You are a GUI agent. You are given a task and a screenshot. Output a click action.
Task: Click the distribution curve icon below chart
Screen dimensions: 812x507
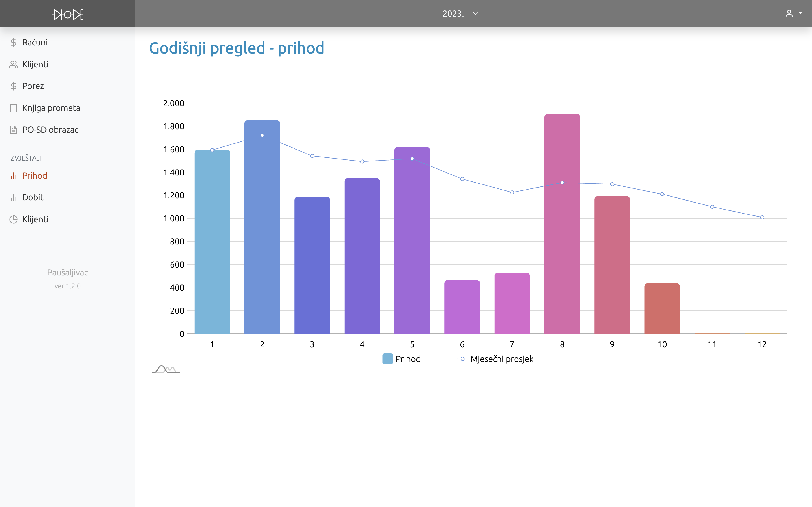pyautogui.click(x=166, y=369)
